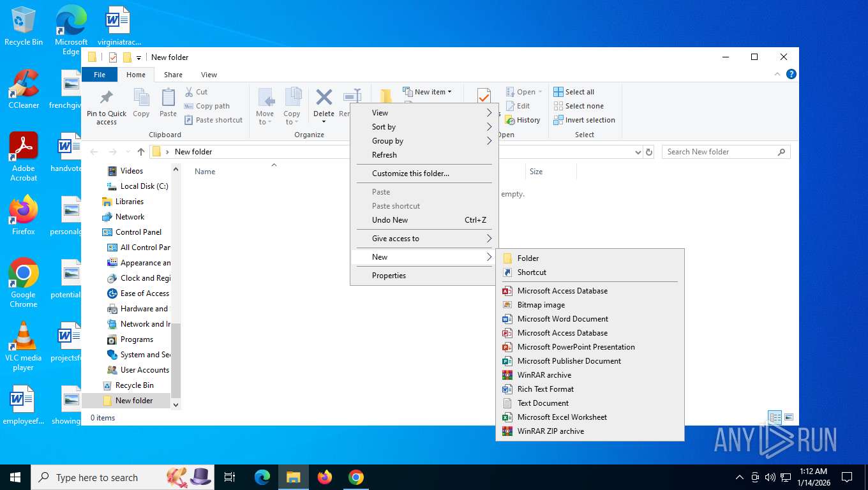Screen dimensions: 868x490
Task: Click Properties in context menu
Action: tap(424, 276)
